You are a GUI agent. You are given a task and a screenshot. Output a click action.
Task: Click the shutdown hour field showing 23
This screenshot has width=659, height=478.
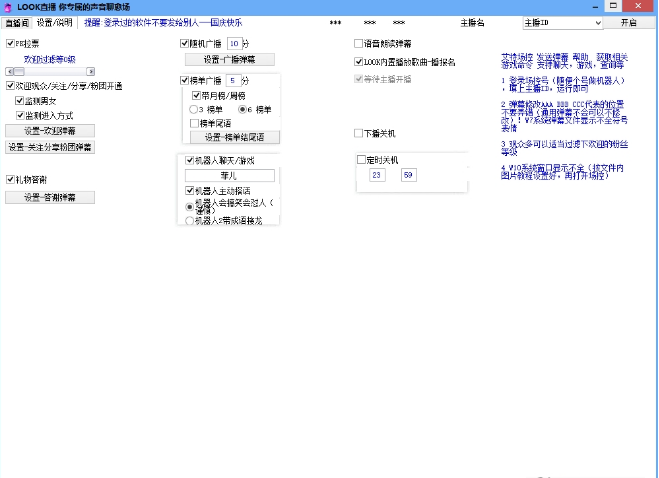tap(377, 175)
